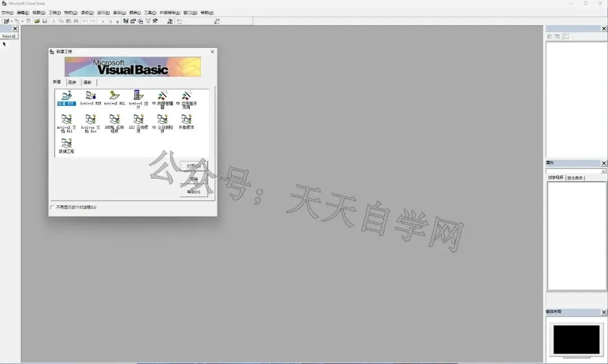Click the Toolbox hammer-and-wrench toolbar icon
Viewport: 608px width, 364px height.
coord(155,21)
